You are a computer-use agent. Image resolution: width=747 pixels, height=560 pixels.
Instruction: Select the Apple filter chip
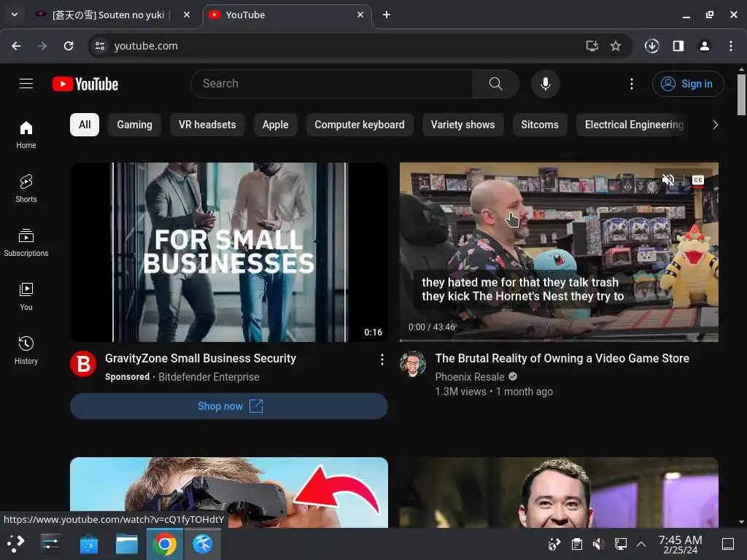tap(275, 125)
